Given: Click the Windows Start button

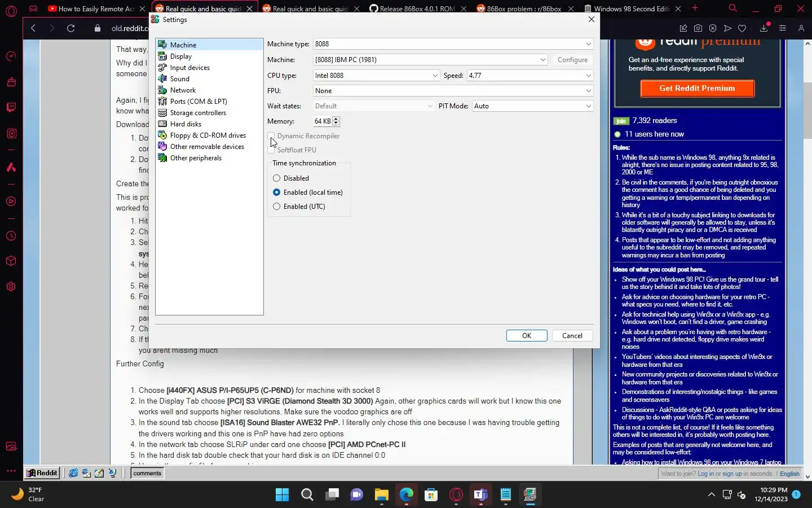Looking at the screenshot, I should click(282, 495).
